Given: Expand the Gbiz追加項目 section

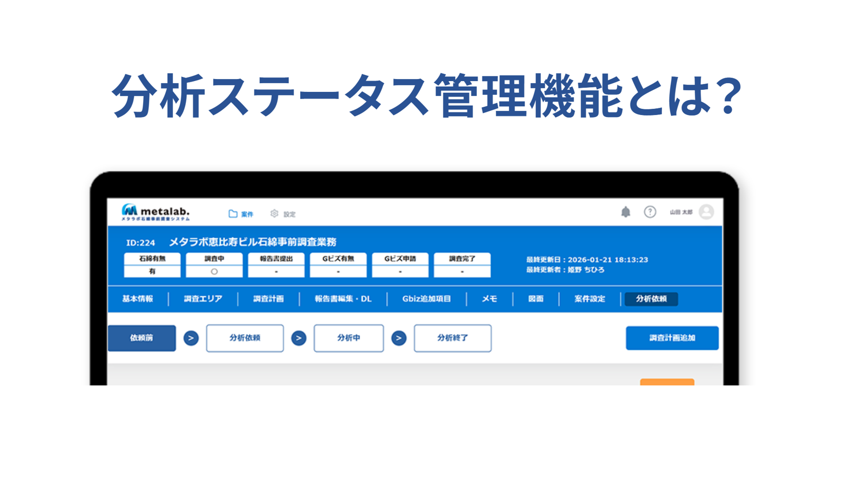Looking at the screenshot, I should [x=426, y=299].
